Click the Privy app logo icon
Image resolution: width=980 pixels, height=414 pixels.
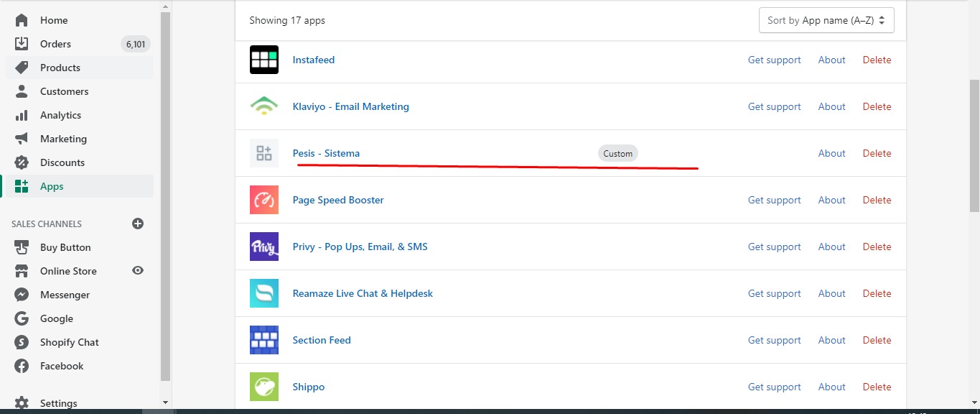[x=263, y=247]
